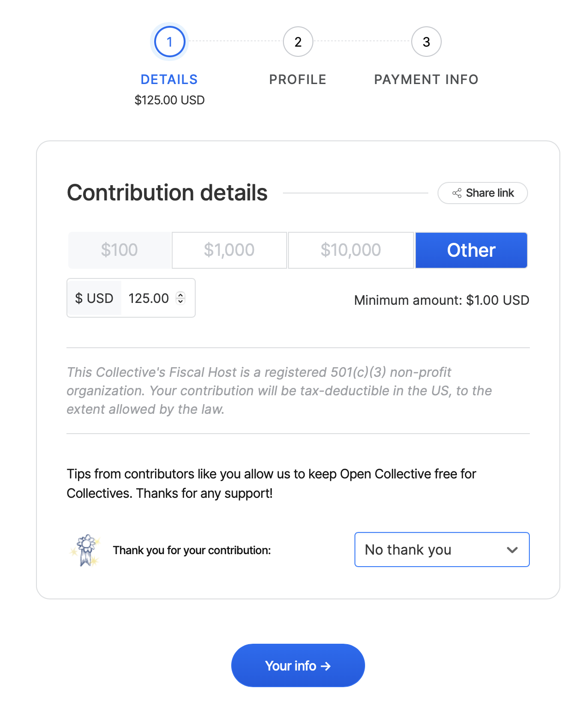
Task: Click the 125.00 amount input field
Action: (149, 298)
